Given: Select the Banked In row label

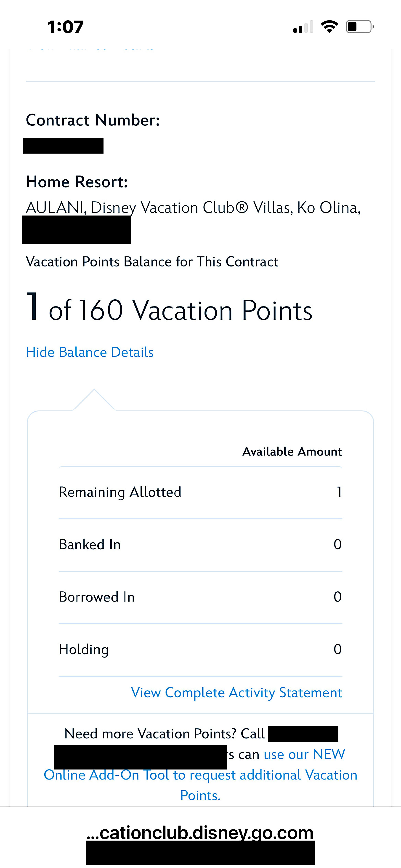Looking at the screenshot, I should 90,545.
